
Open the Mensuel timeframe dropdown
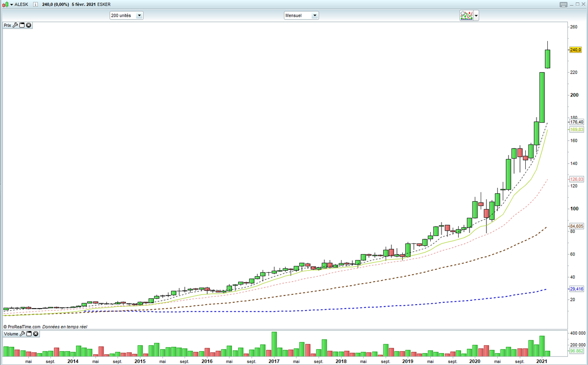[301, 15]
